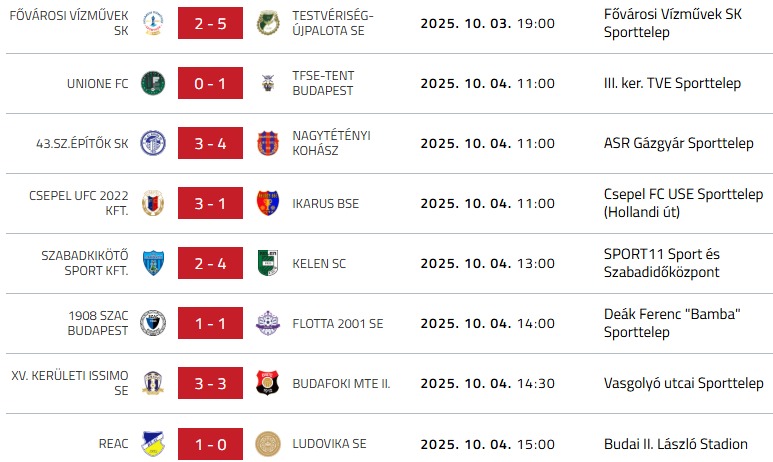
Task: Click the Fővárosi Vízművek SK team crest
Action: [x=152, y=23]
